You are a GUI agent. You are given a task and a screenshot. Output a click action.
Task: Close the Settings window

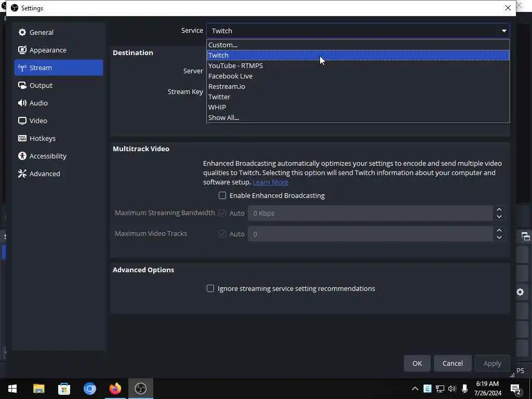[x=508, y=8]
